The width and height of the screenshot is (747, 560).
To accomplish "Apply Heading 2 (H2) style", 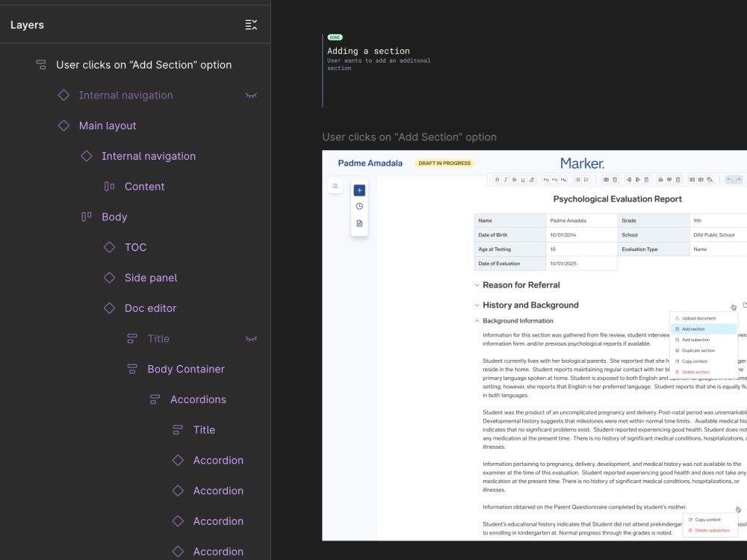I will pos(547,179).
